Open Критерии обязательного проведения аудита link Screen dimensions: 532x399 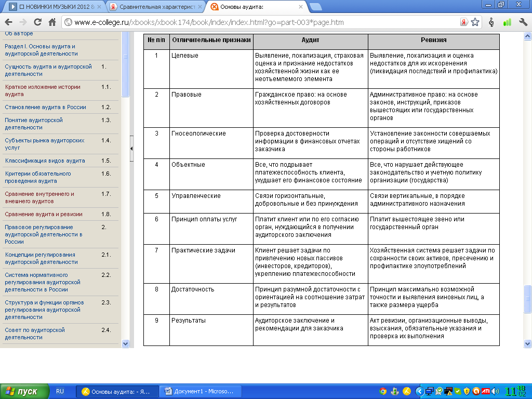(x=37, y=178)
